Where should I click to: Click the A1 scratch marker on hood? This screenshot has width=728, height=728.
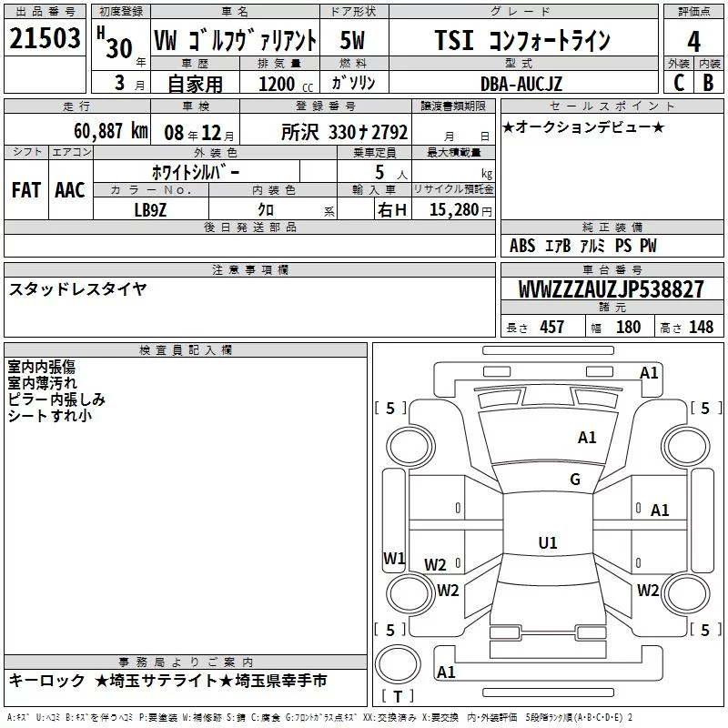point(587,438)
